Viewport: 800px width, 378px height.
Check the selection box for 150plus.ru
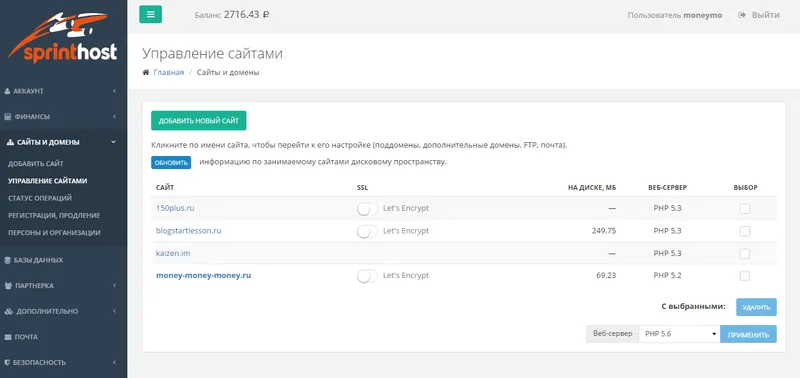[x=745, y=209]
